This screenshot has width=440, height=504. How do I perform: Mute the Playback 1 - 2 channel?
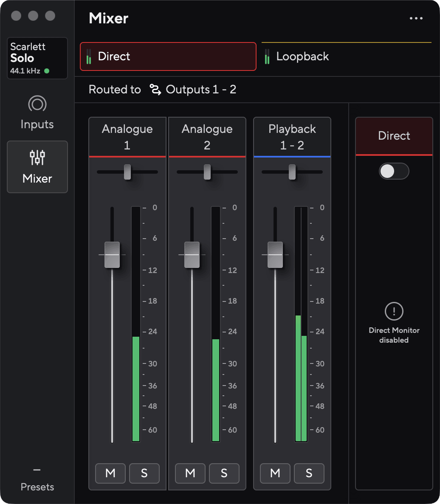tap(275, 473)
